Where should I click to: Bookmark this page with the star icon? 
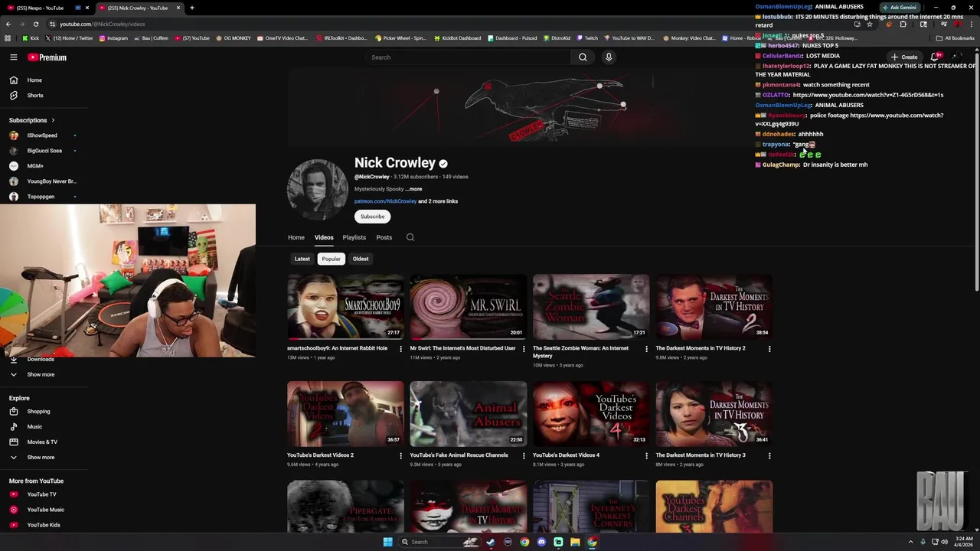(870, 24)
